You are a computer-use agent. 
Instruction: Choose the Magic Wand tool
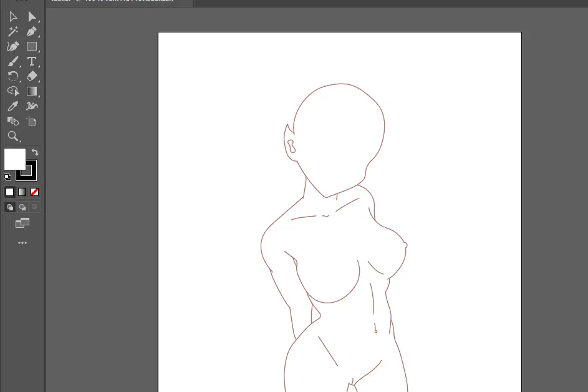12,31
